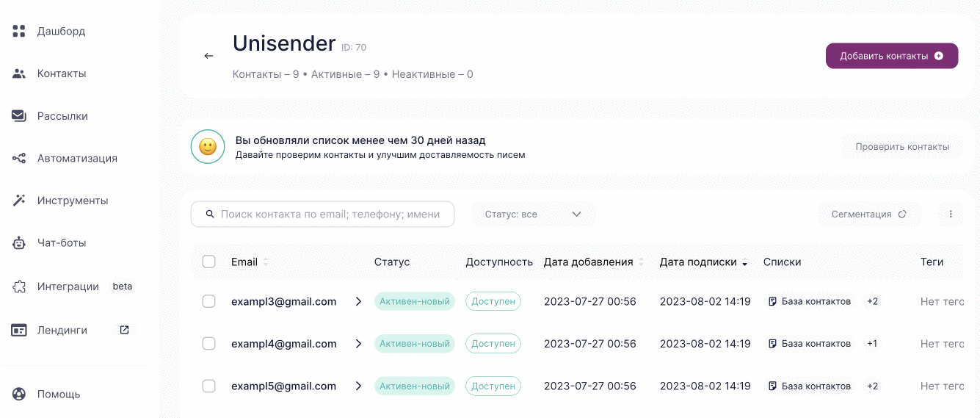Open Автоматизация in the sidebar
The width and height of the screenshot is (980, 418).
(x=77, y=158)
